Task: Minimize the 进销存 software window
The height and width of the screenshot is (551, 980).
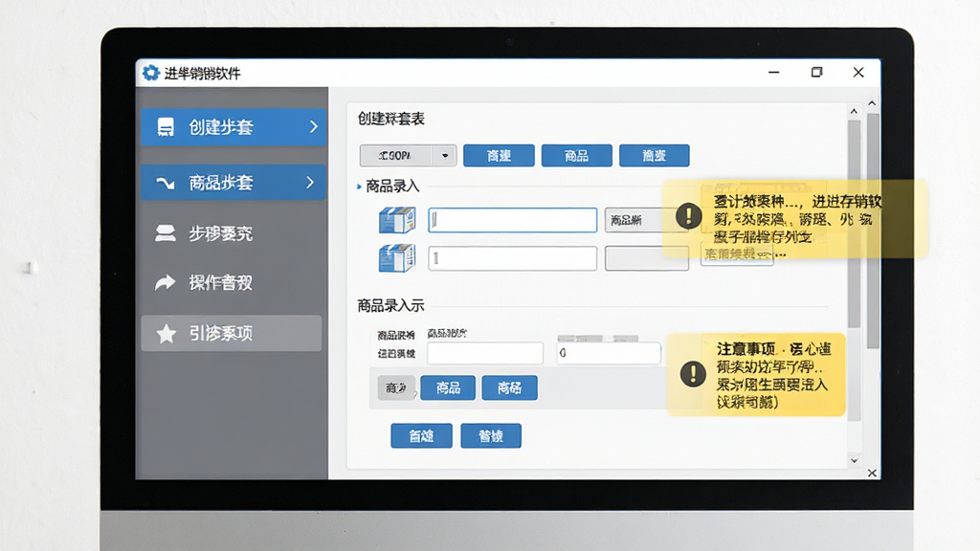Action: coord(773,73)
